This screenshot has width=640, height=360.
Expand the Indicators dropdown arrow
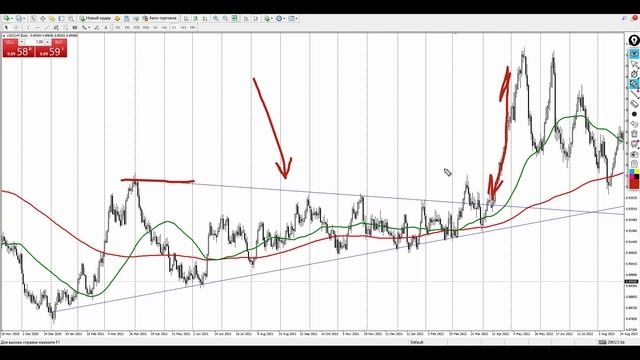(272, 18)
